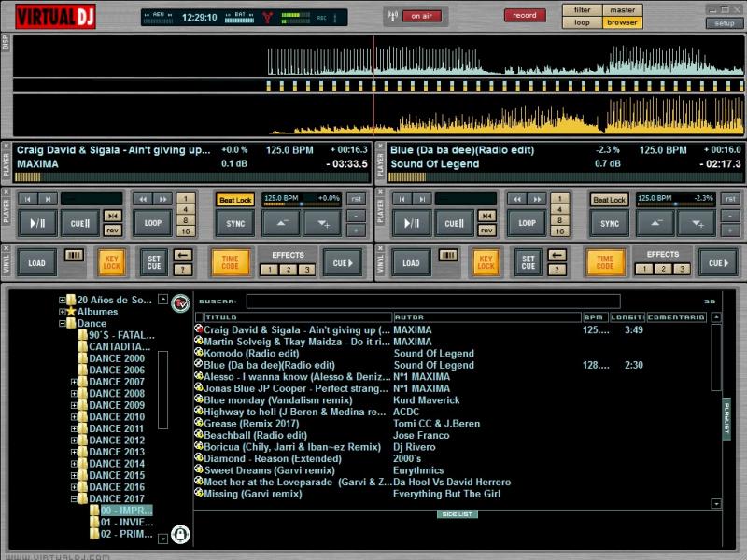Toggle KEY LOCK on left deck
This screenshot has width=747, height=560.
tap(111, 262)
